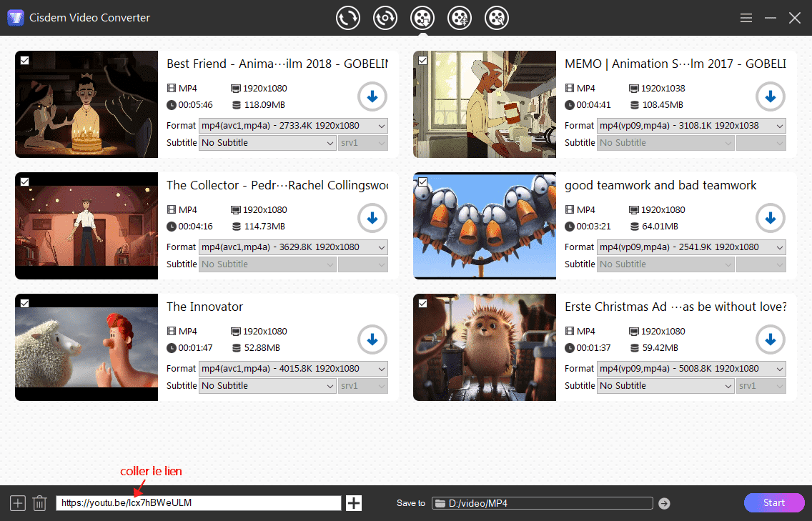Click the duration '00:04:41'
The image size is (812, 521).
point(593,105)
